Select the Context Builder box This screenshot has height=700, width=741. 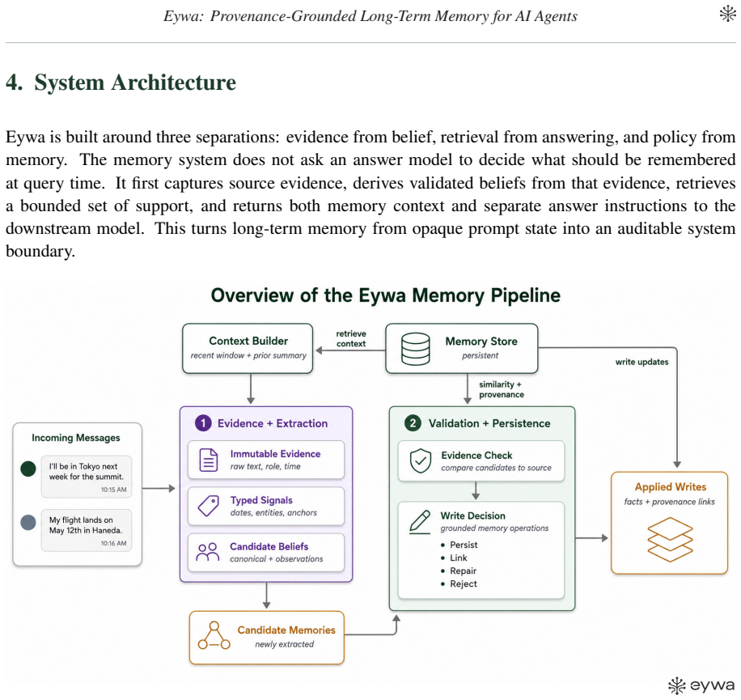248,348
